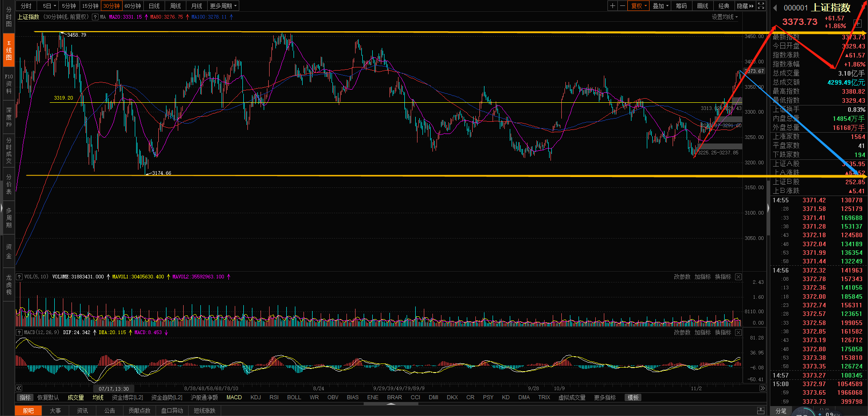The height and width of the screenshot is (416, 868).
Task: Open 资讯 bottom tab
Action: [82, 411]
